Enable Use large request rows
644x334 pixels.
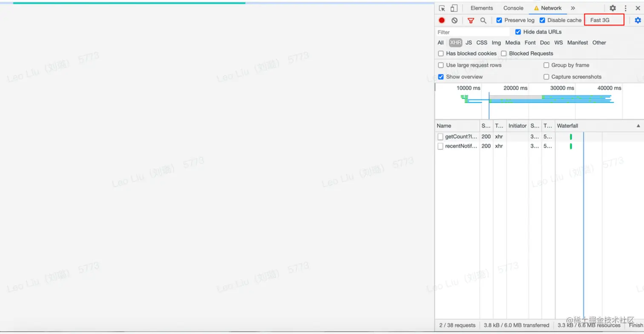pos(441,65)
